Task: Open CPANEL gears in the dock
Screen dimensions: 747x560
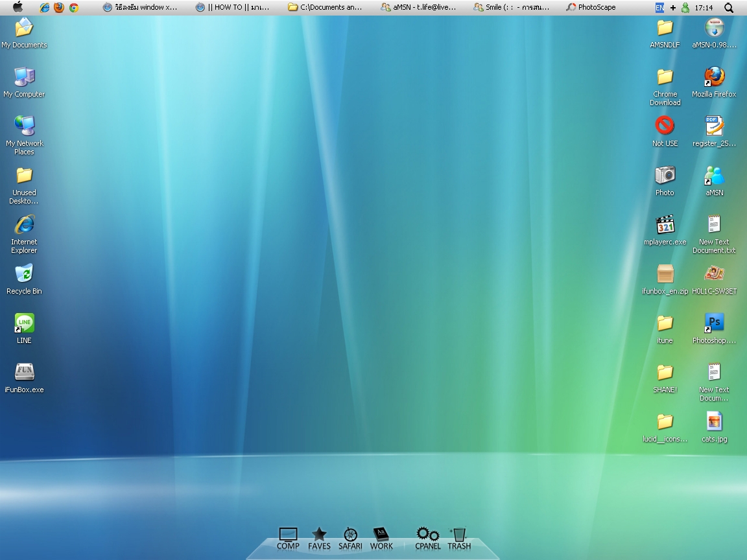Action: (428, 539)
